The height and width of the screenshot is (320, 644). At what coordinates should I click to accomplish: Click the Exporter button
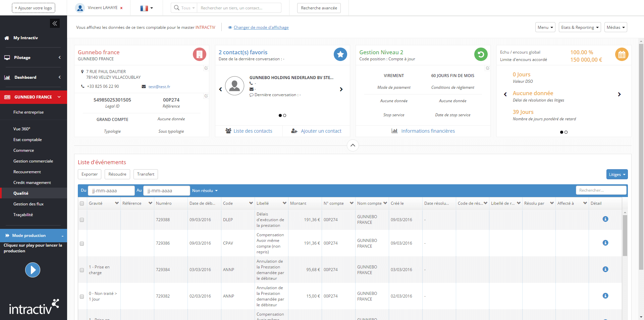(x=90, y=174)
